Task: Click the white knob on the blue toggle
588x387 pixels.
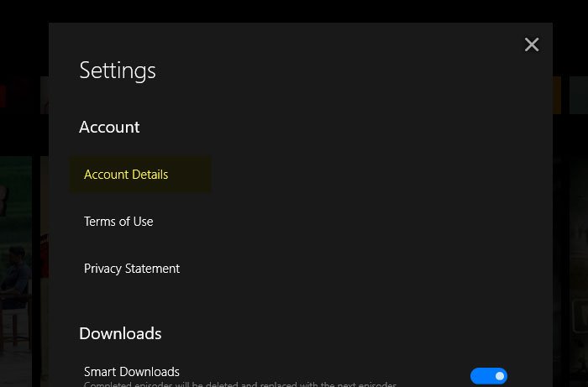Action: [x=500, y=376]
